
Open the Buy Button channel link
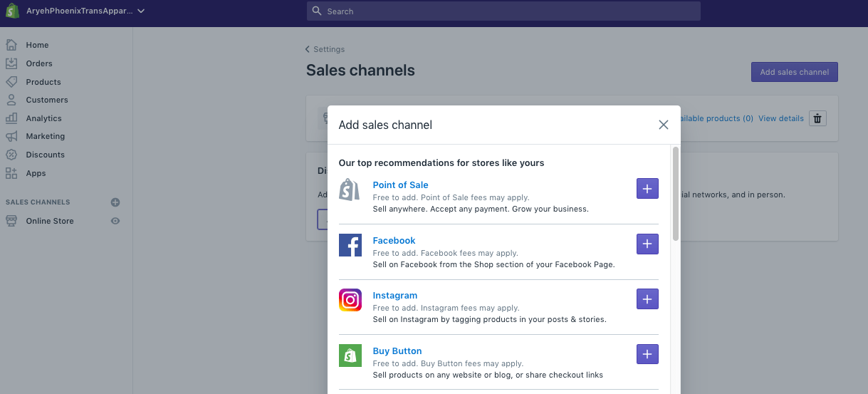(397, 351)
